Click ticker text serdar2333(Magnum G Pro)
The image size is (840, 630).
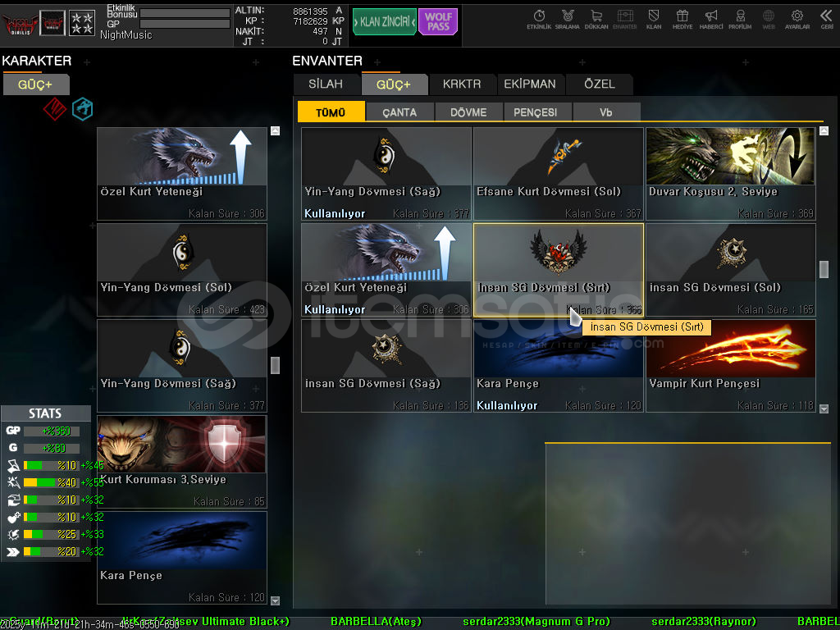536,622
